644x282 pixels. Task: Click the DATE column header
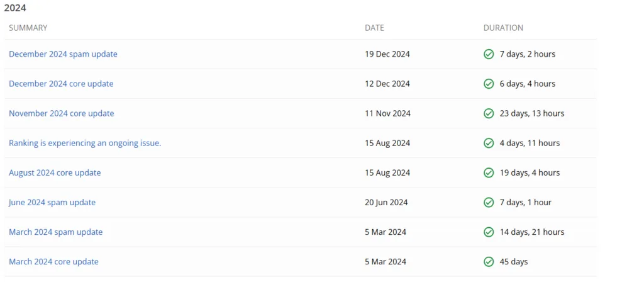pos(374,28)
